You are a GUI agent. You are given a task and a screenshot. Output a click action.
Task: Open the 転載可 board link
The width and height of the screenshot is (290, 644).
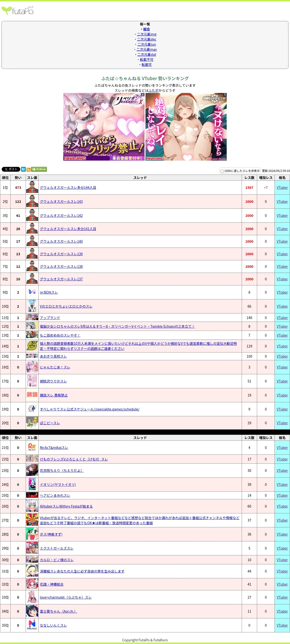pyautogui.click(x=147, y=65)
